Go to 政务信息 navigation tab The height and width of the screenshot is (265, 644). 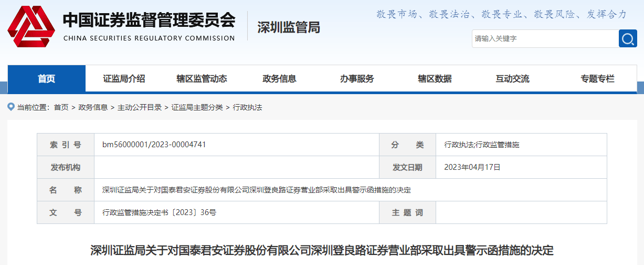click(x=279, y=79)
